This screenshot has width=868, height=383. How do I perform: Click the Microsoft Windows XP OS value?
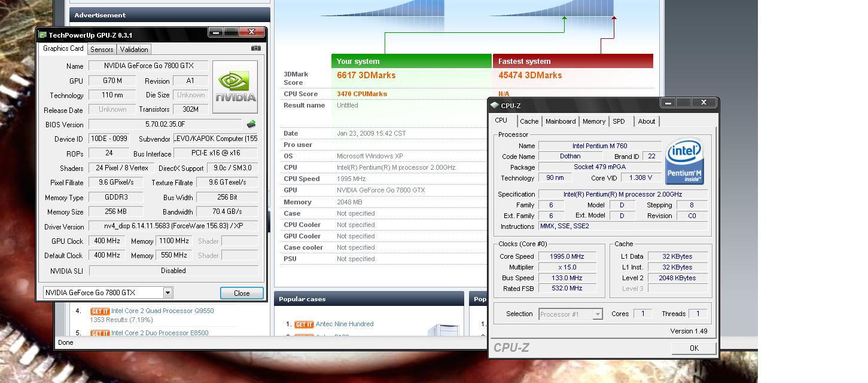pos(369,156)
